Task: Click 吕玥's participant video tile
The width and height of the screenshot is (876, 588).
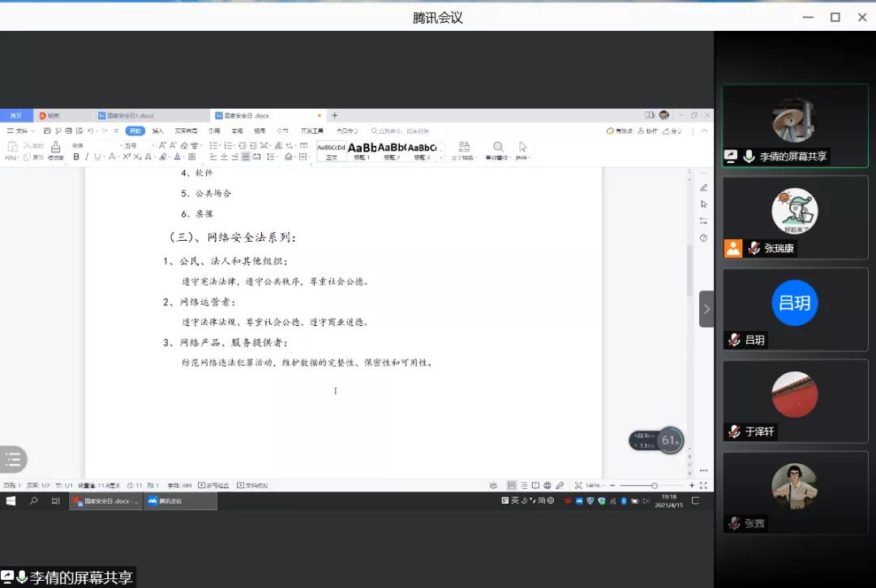Action: 794,309
